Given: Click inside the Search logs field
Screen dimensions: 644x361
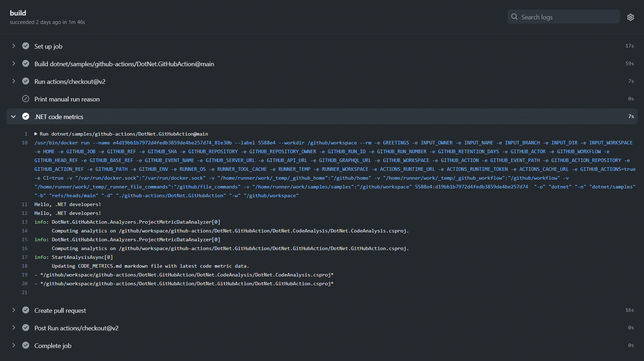Looking at the screenshot, I should tap(563, 17).
